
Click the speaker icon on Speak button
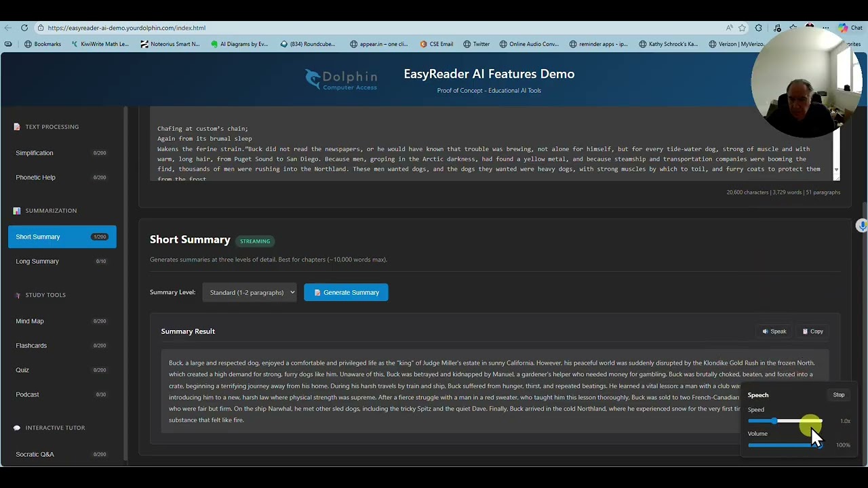pos(765,331)
